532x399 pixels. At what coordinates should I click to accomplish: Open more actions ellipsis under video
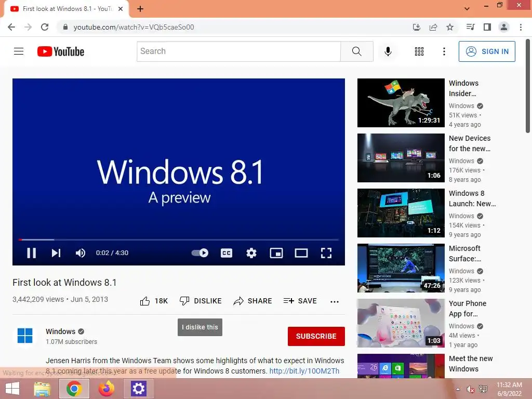(x=334, y=301)
